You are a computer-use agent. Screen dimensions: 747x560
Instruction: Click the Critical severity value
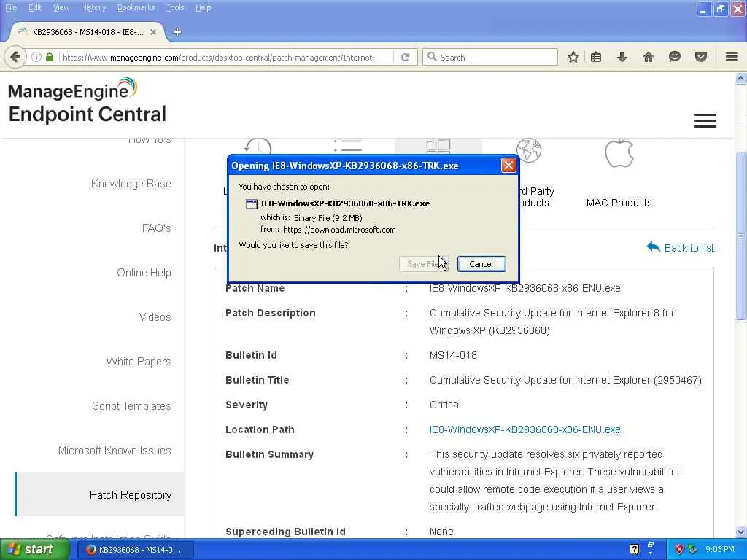[x=445, y=405]
